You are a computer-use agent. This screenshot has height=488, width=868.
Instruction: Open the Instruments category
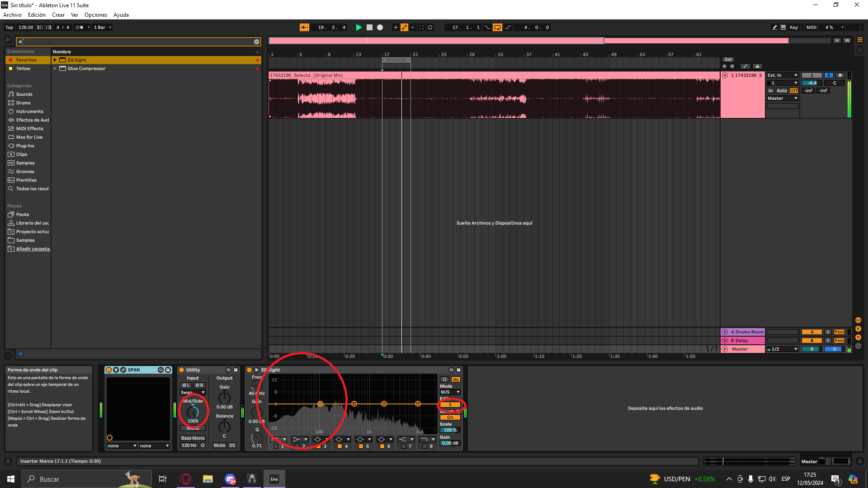click(x=29, y=112)
